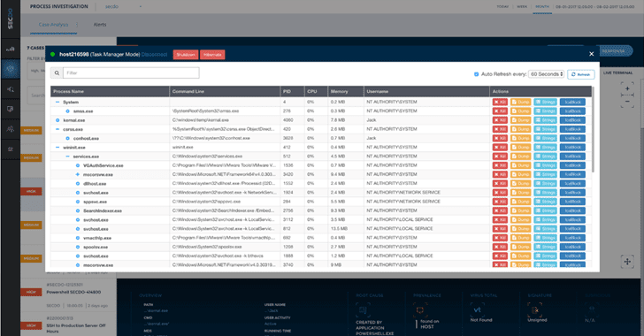Viewport: 644px width, 336px height.
Task: View Strings for csrss.exe
Action: (545, 129)
